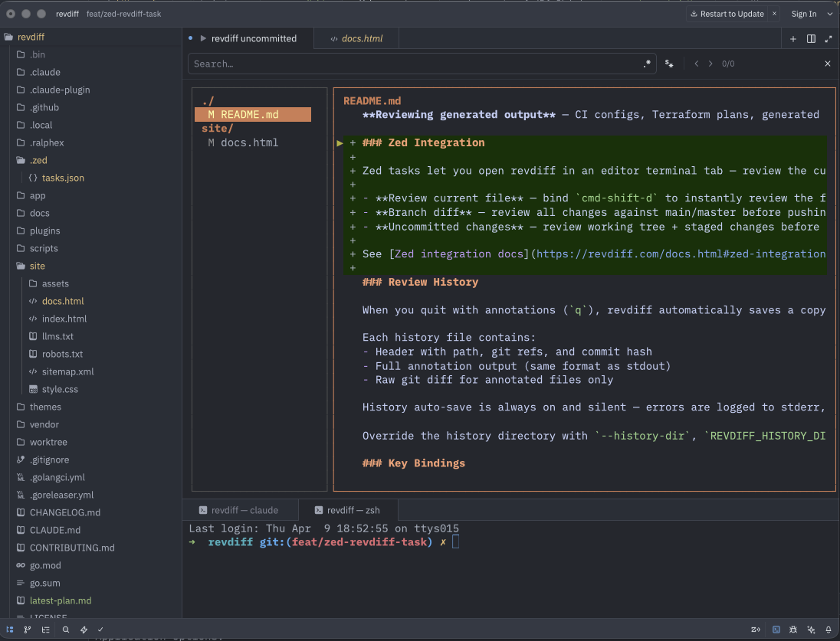The width and height of the screenshot is (840, 641).
Task: Toggle regex mode in the search bar
Action: (646, 64)
